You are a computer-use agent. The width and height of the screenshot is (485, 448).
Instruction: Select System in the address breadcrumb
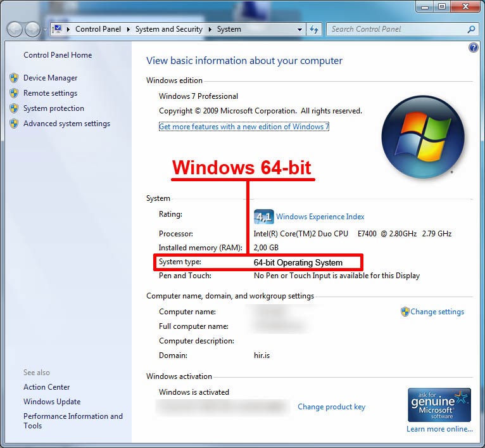[x=229, y=29]
